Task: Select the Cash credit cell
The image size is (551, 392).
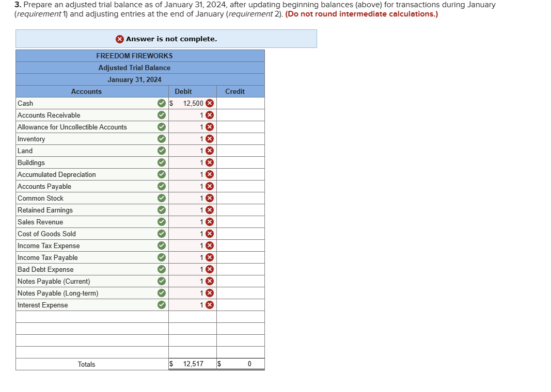Action: 241,103
